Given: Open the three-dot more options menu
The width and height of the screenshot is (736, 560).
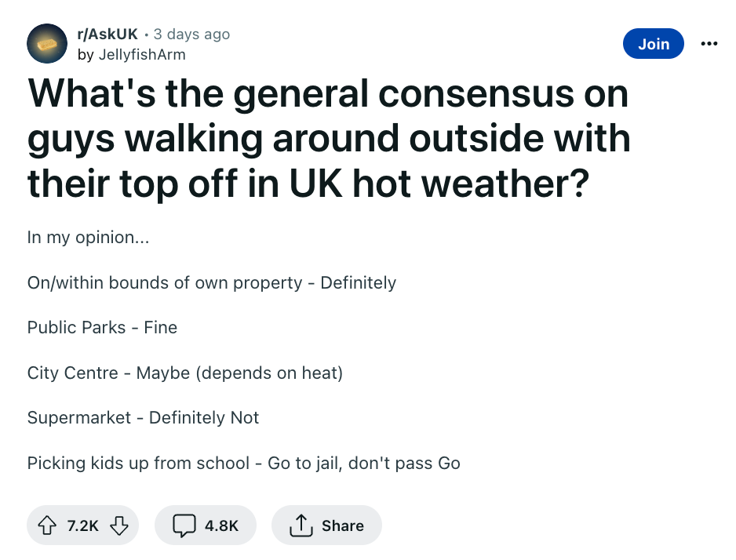Looking at the screenshot, I should (709, 44).
